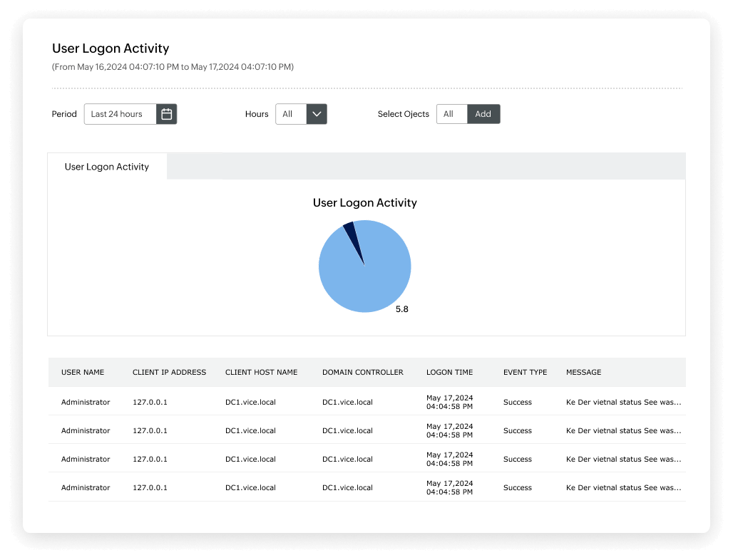Select the first Administrator table row
The height and width of the screenshot is (560, 733).
coord(86,402)
